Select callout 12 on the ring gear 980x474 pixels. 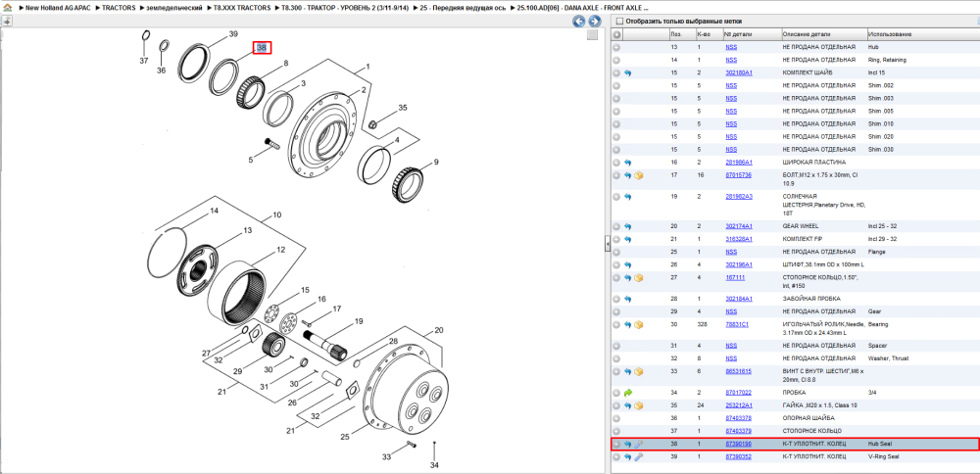tap(280, 249)
